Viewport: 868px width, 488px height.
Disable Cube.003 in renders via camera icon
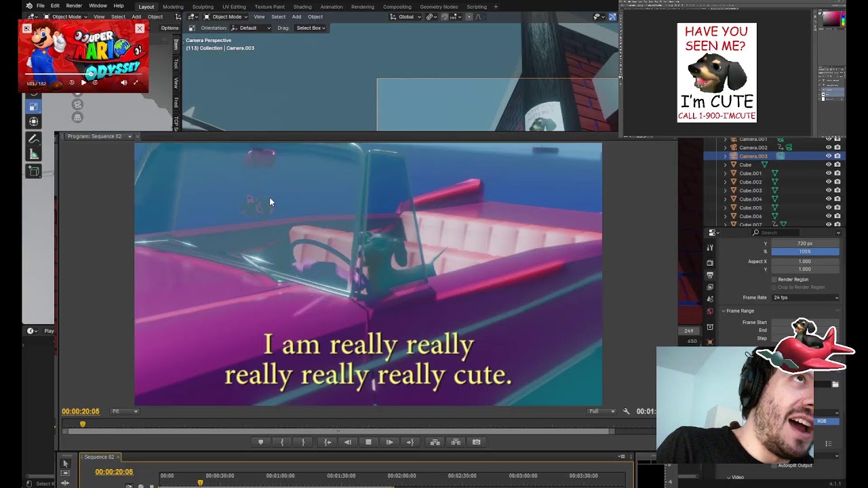click(x=837, y=190)
